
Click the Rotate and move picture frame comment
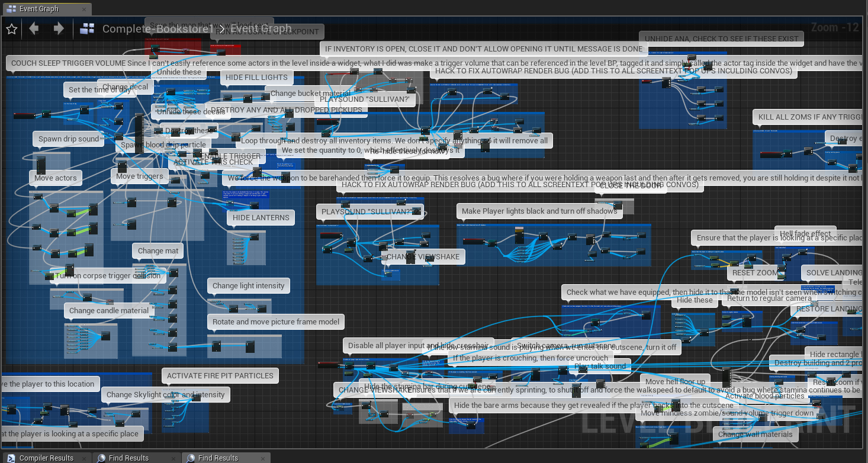point(276,322)
